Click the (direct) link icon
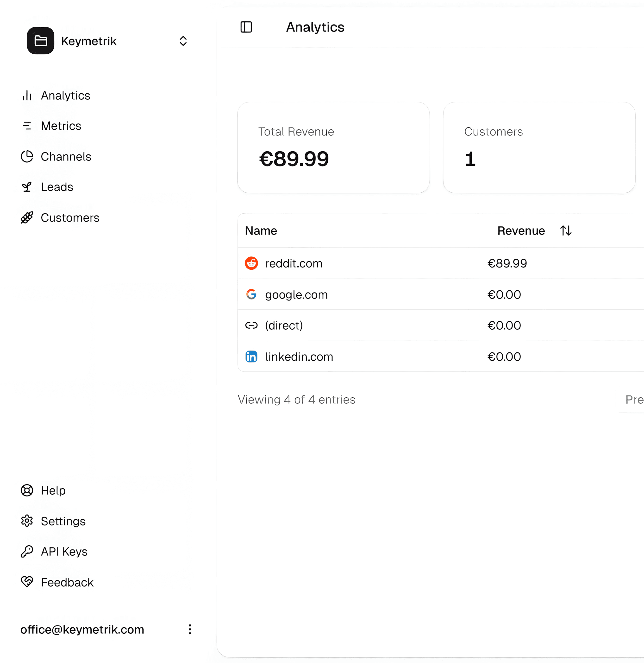This screenshot has width=644, height=663. [x=251, y=325]
